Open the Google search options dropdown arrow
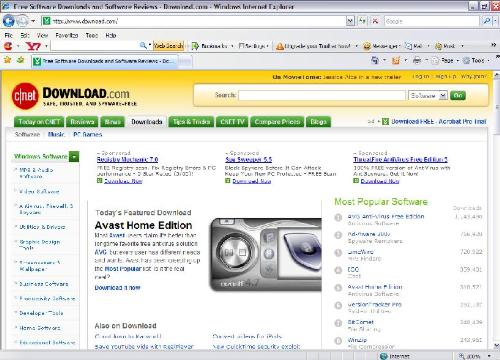This screenshot has width=500, height=360. point(495,21)
